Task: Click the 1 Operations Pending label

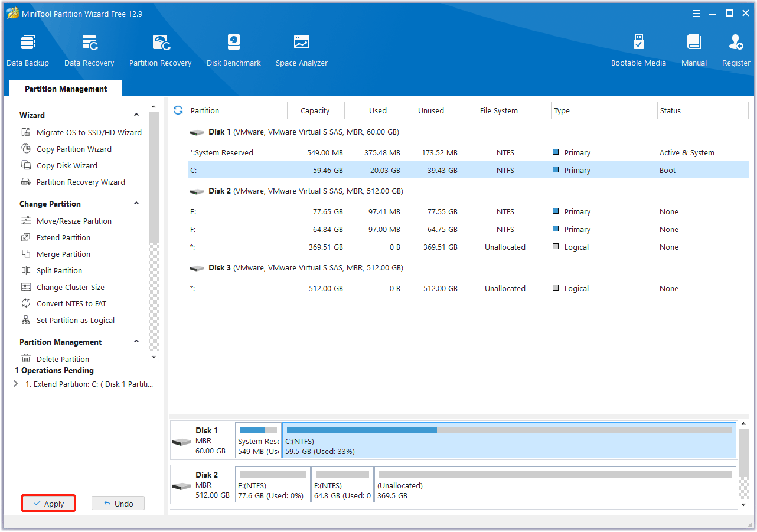Action: point(54,370)
